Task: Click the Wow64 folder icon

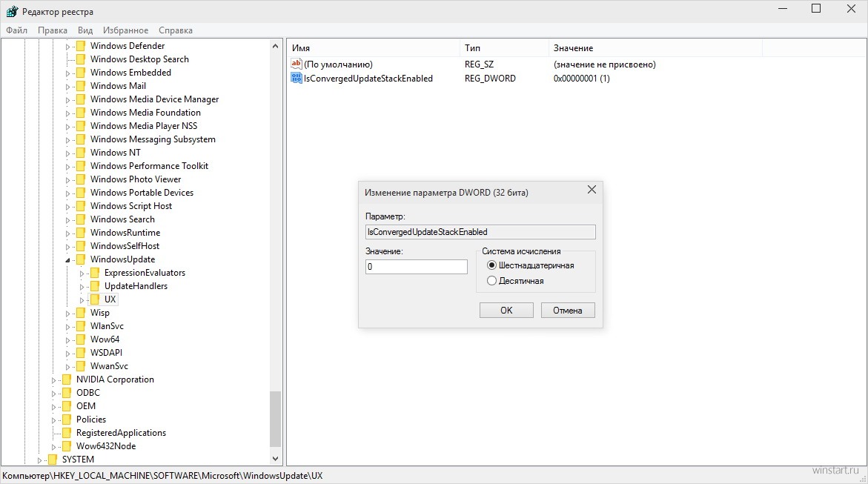Action: [x=81, y=339]
